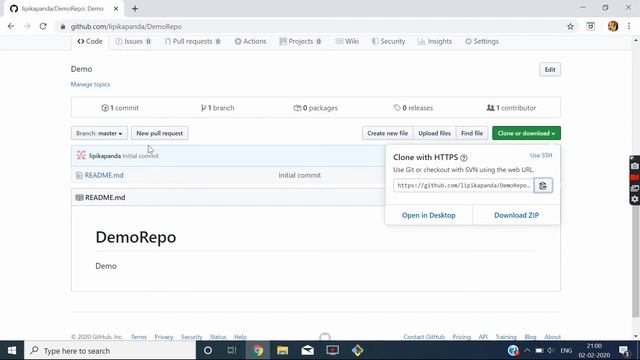Open the Issues tab
The width and height of the screenshot is (640, 360).
coord(133,42)
